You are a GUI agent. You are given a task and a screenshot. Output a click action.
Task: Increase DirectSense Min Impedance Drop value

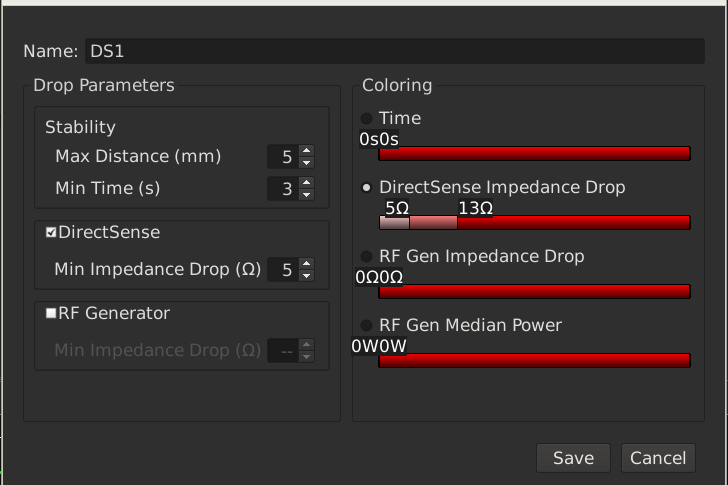tap(307, 265)
